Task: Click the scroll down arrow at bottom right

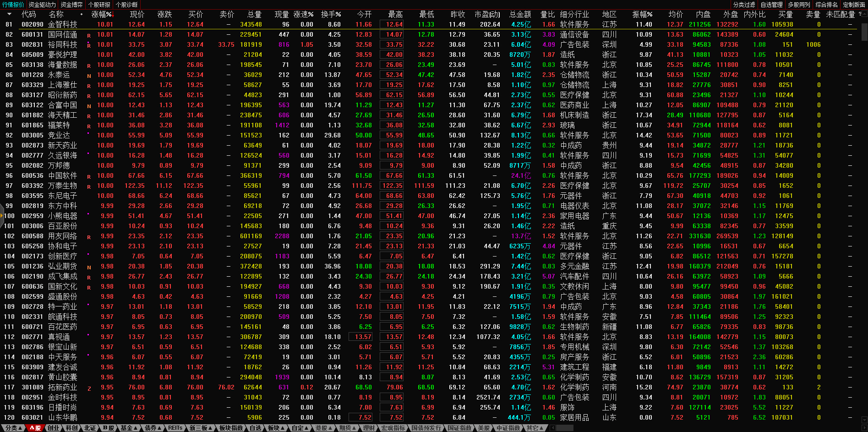Action: 864,420
